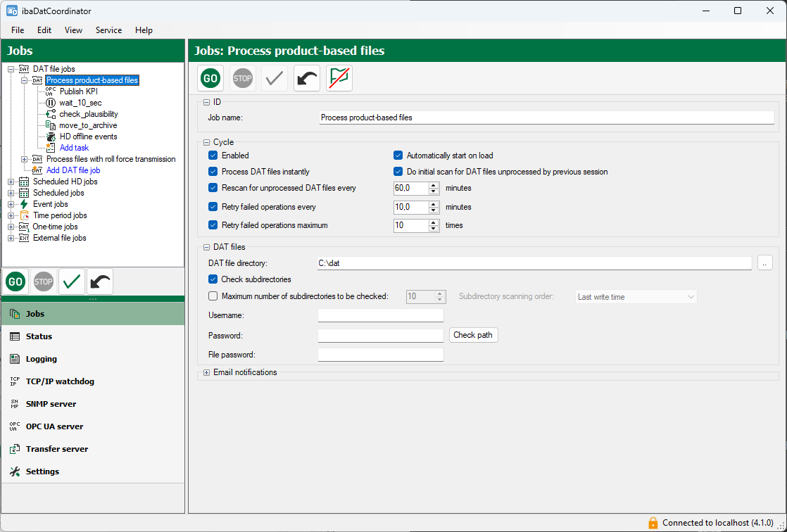Increase the rescan interval minutes value

pos(434,185)
